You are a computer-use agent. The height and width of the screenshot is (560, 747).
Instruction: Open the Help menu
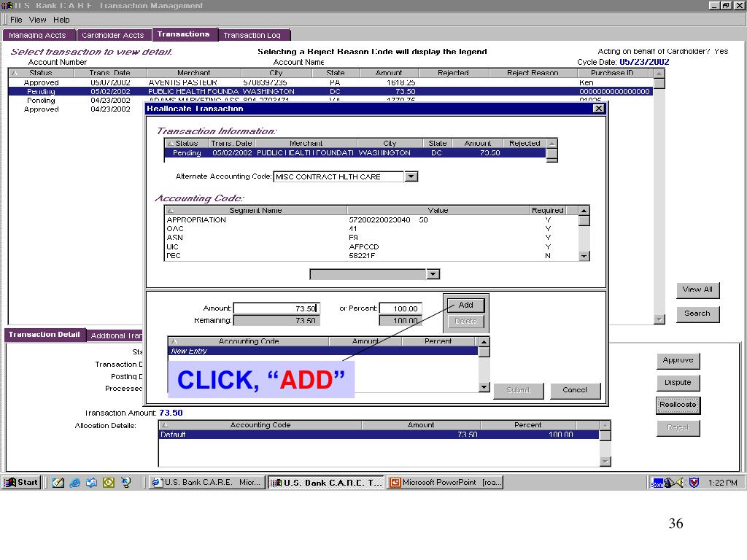[61, 20]
